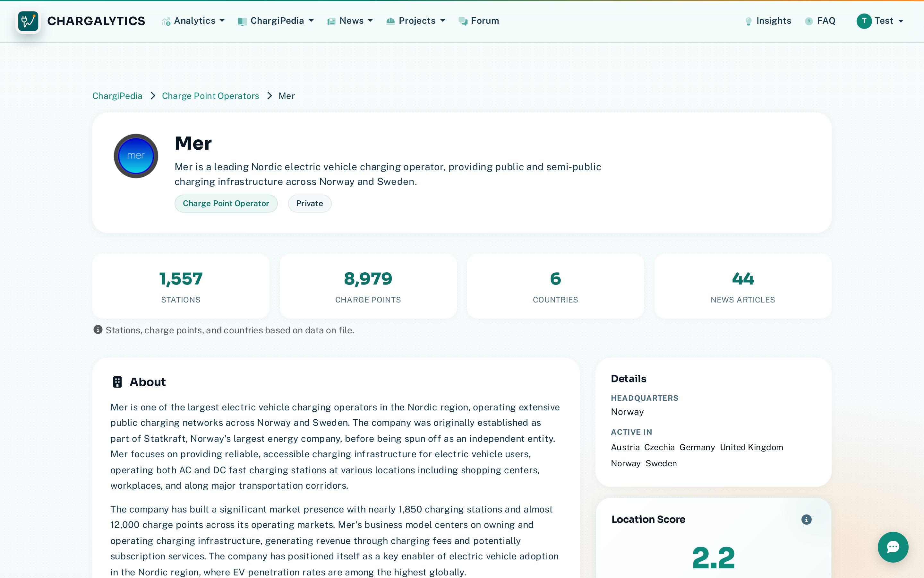Click the ChargiPedia book icon

[x=242, y=22]
